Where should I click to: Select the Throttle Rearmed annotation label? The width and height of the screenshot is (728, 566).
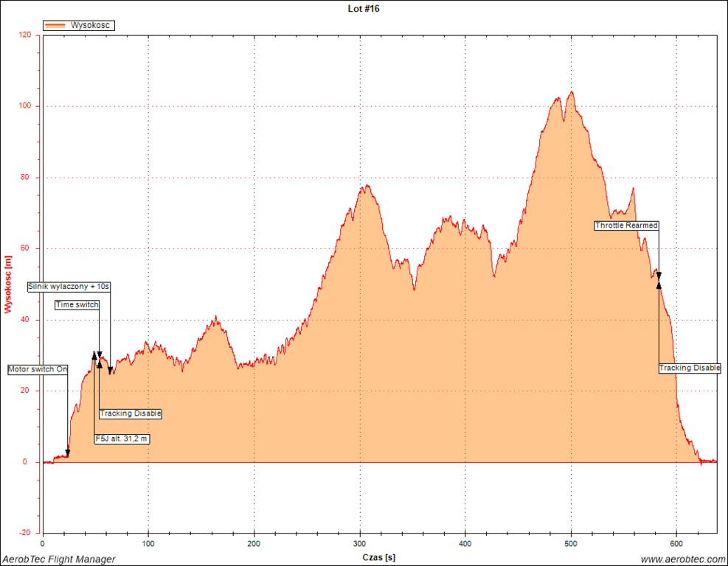coord(626,226)
